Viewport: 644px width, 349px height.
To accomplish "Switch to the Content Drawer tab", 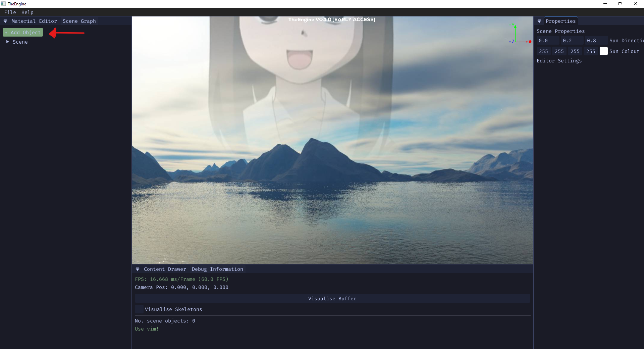I will pyautogui.click(x=165, y=269).
